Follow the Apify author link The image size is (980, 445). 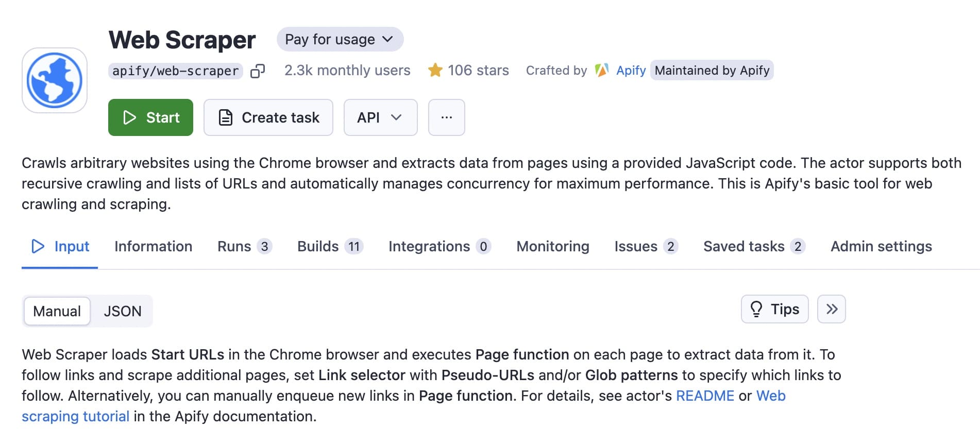(631, 70)
